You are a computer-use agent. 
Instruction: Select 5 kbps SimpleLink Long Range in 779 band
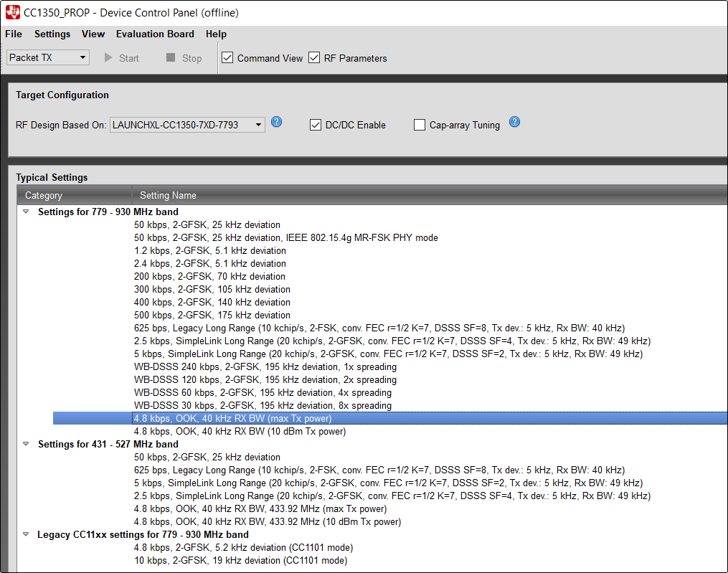pos(388,354)
